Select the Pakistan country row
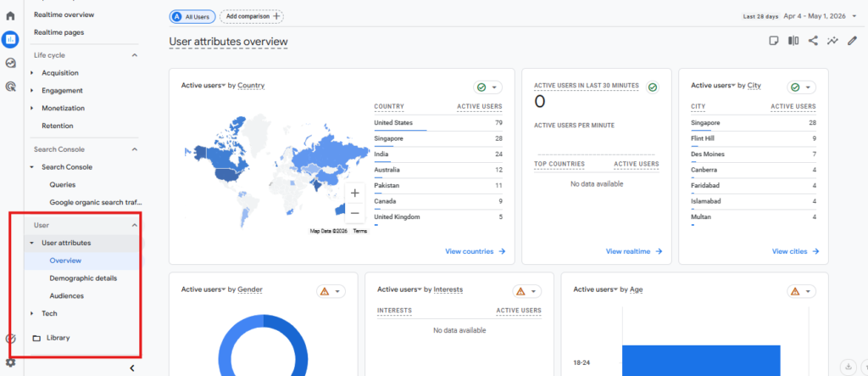Viewport: 868px width, 376px height. click(x=438, y=186)
